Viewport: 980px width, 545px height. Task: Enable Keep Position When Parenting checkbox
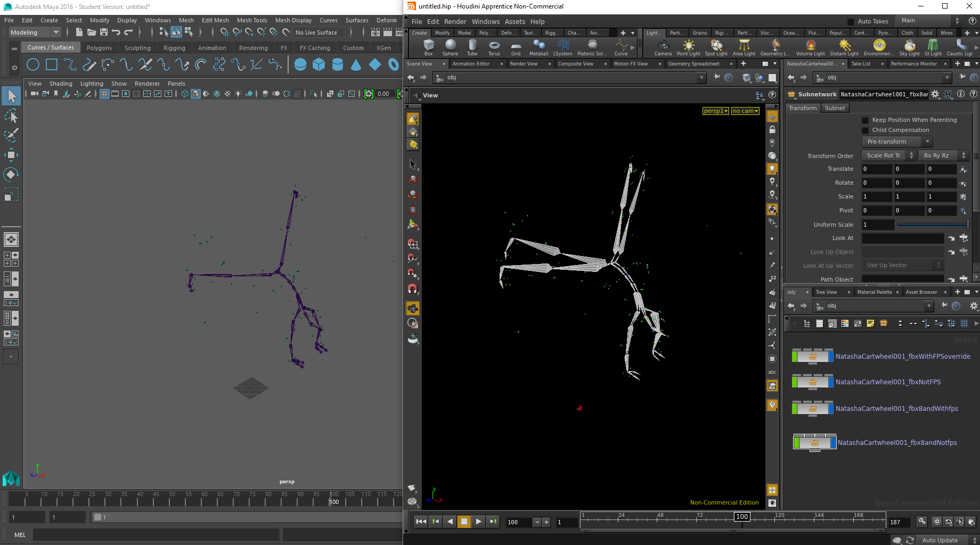pos(865,120)
